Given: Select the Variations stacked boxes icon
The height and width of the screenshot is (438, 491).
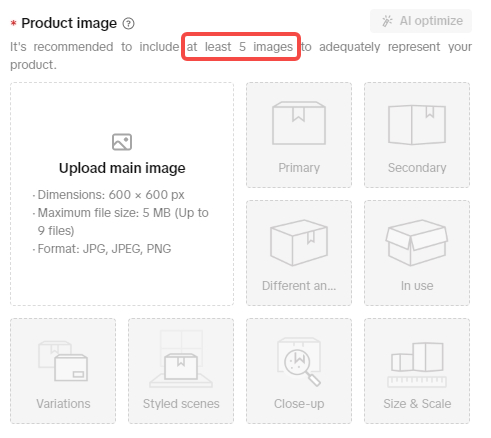Looking at the screenshot, I should (63, 361).
